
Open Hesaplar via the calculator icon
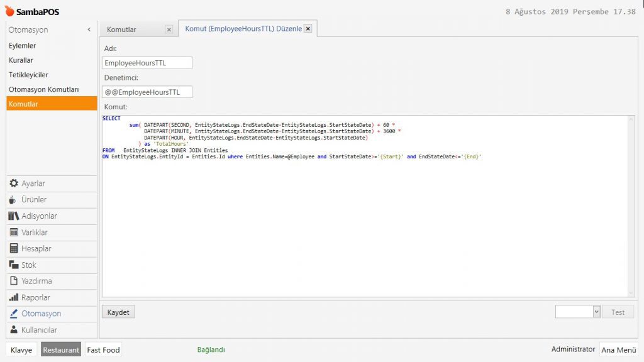coord(14,249)
